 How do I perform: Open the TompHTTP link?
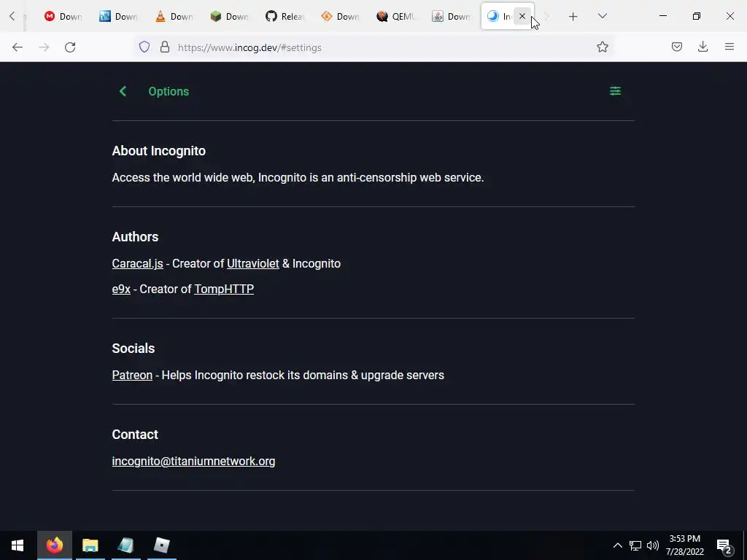[x=224, y=289]
